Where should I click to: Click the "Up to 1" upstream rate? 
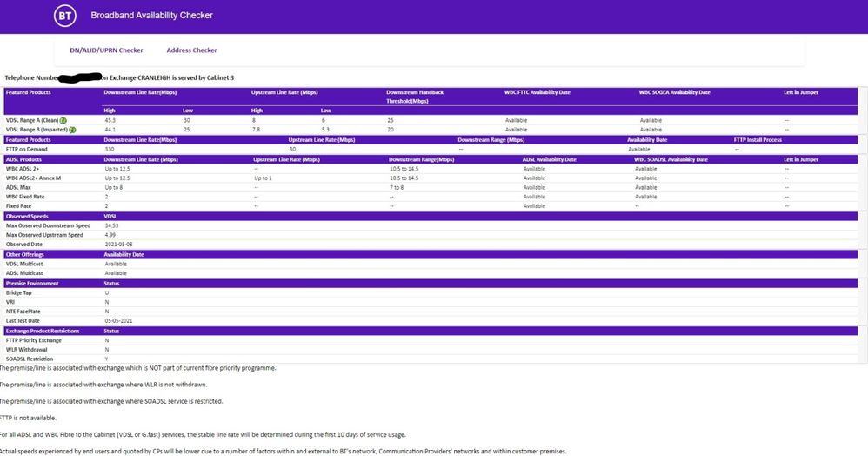pos(263,178)
